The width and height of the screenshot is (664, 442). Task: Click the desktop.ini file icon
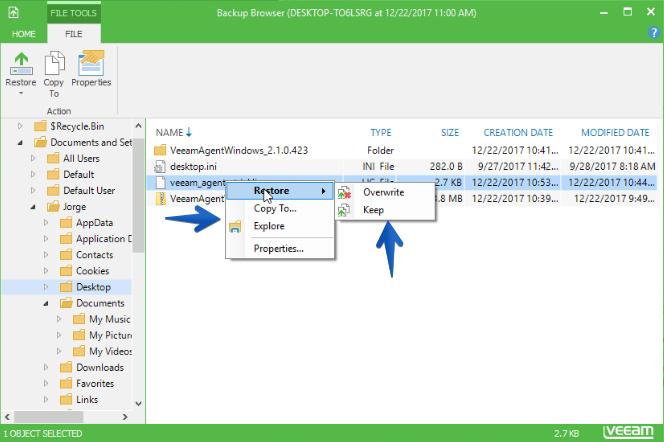pyautogui.click(x=160, y=166)
